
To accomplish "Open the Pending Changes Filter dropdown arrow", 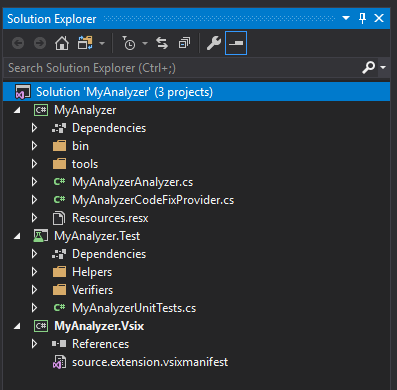I will click(145, 43).
